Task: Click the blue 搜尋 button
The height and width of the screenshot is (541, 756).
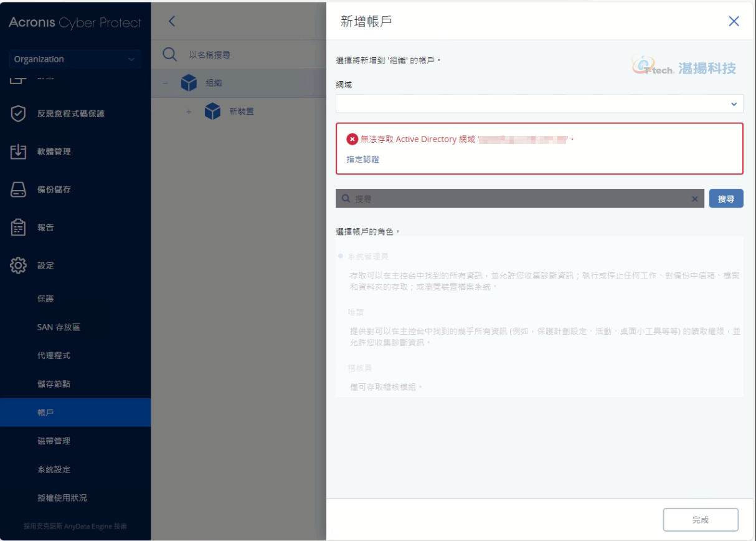Action: coord(726,199)
